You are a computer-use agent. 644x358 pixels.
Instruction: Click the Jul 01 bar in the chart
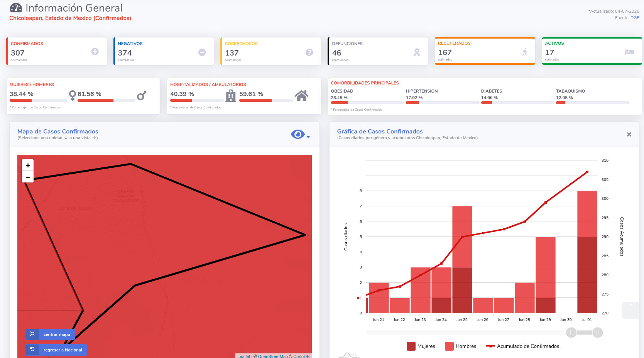point(587,252)
